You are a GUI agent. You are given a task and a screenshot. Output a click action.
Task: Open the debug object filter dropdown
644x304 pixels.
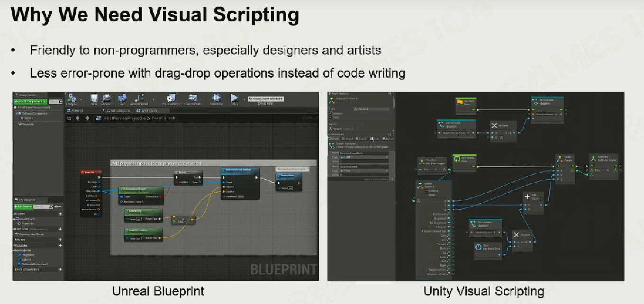click(266, 98)
